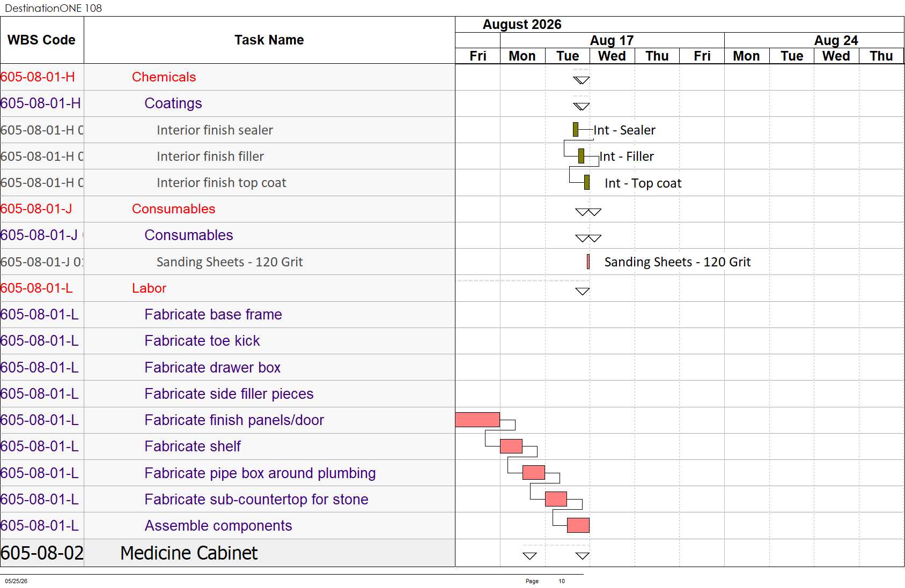This screenshot has height=588, width=905.
Task: Select the Fabricate side filler pieces task
Action: [x=229, y=394]
